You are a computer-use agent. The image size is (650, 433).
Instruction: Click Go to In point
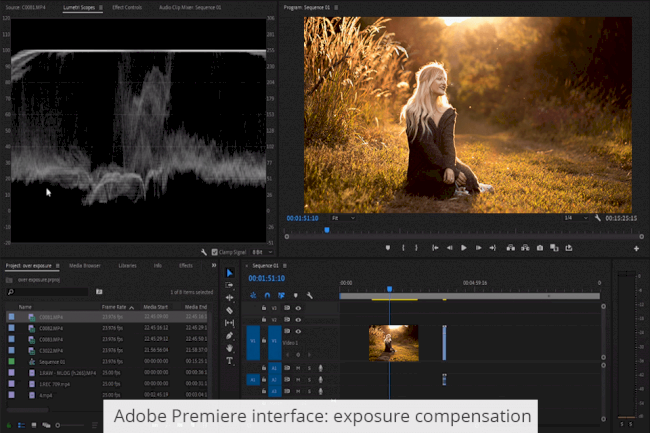(x=435, y=248)
